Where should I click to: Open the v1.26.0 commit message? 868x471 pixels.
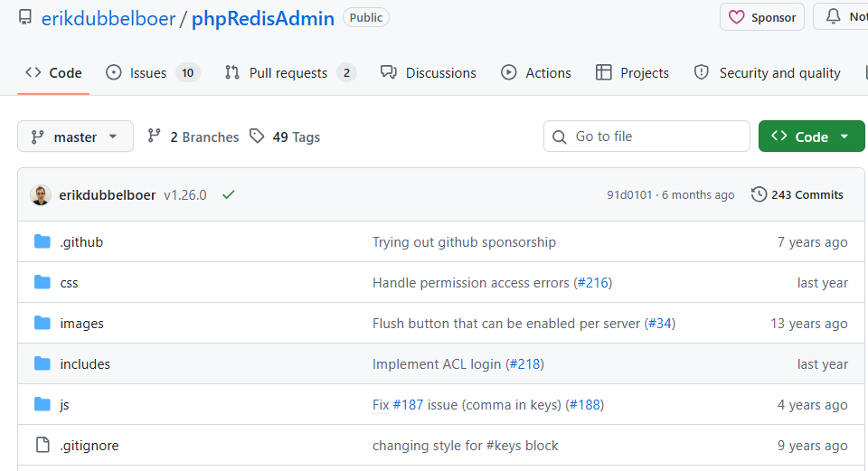184,195
